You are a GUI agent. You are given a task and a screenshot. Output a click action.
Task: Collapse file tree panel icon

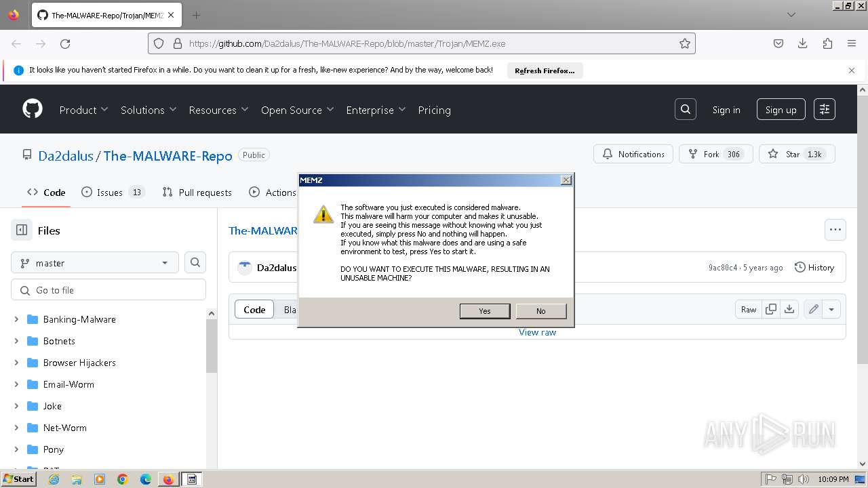click(x=22, y=230)
